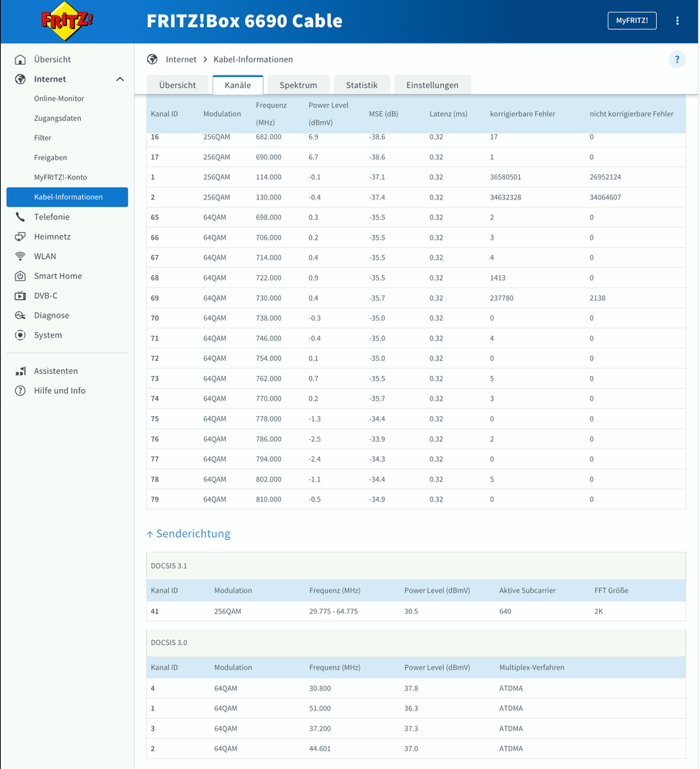The width and height of the screenshot is (700, 769).
Task: Open the Assistenten menu entry
Action: (55, 371)
